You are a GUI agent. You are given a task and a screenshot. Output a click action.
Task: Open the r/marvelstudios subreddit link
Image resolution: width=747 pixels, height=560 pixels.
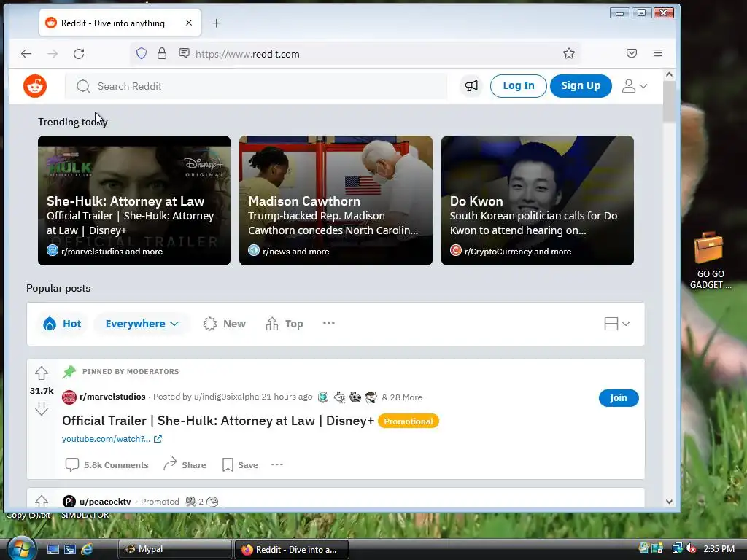point(112,397)
